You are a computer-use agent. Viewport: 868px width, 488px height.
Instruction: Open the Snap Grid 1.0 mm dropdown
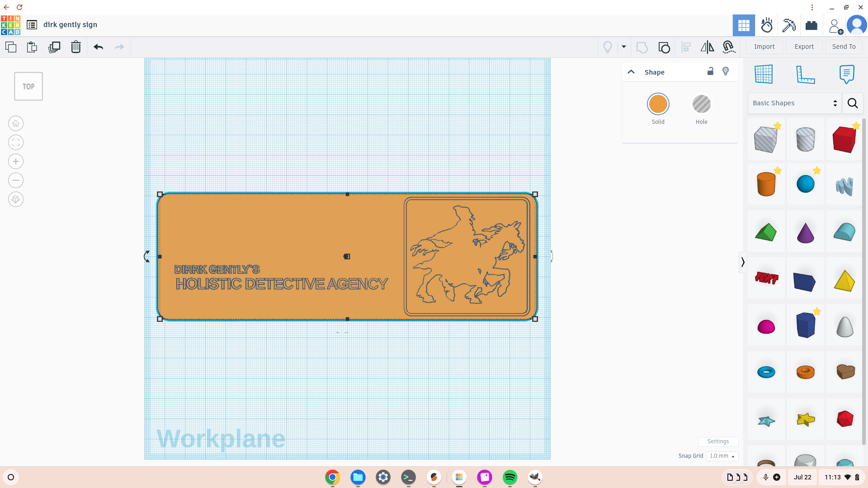point(722,456)
